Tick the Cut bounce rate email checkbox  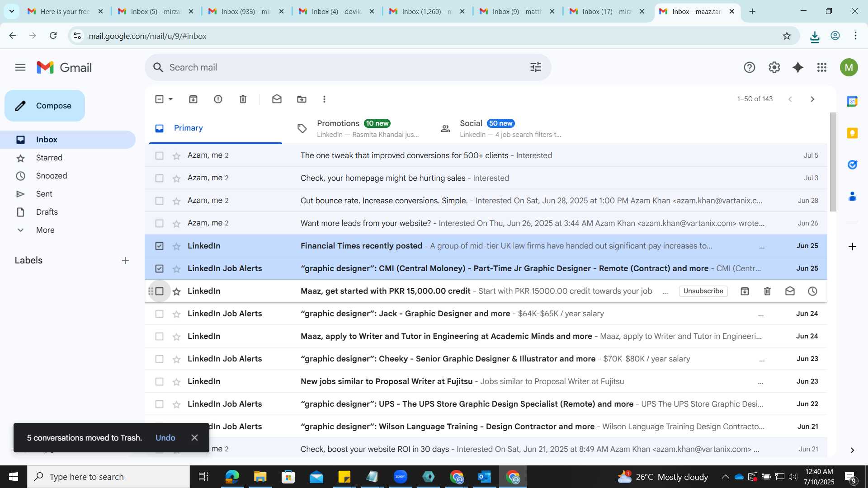pos(159,201)
